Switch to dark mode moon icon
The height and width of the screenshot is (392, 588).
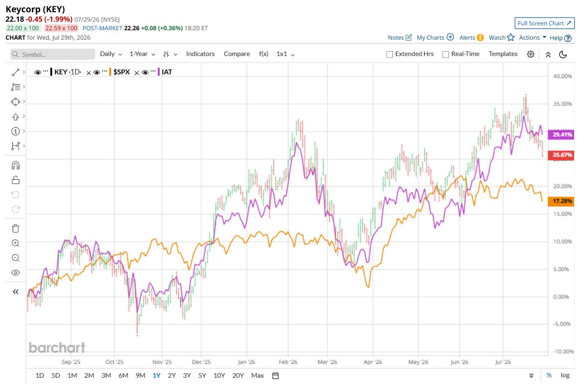[563, 54]
